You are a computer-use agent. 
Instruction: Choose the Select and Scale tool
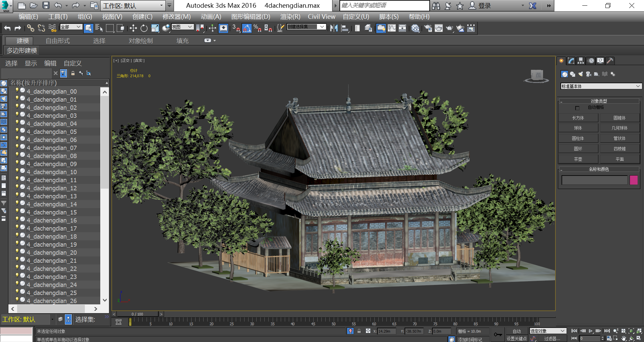155,28
